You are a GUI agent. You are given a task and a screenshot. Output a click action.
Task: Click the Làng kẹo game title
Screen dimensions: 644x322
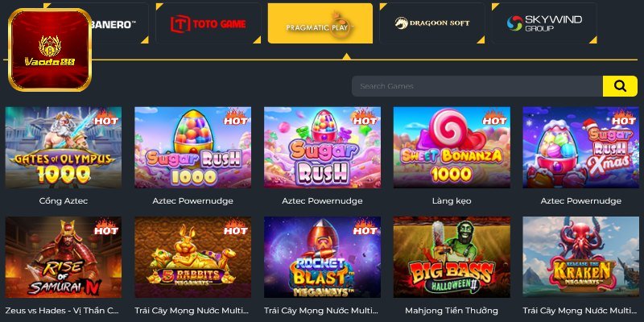452,200
